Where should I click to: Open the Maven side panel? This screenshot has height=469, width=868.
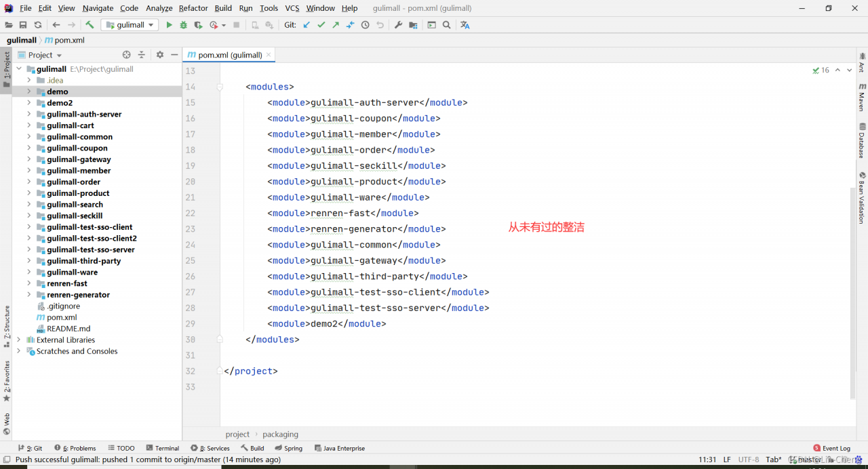[x=862, y=97]
